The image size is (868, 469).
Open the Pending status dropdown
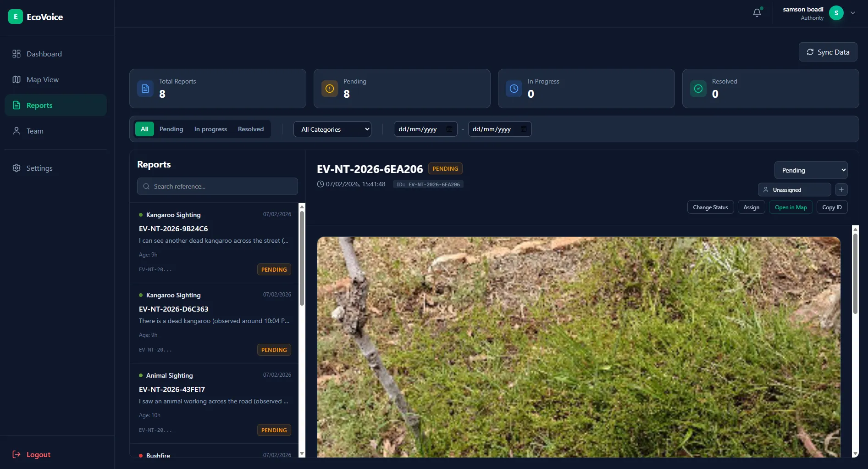(810, 170)
